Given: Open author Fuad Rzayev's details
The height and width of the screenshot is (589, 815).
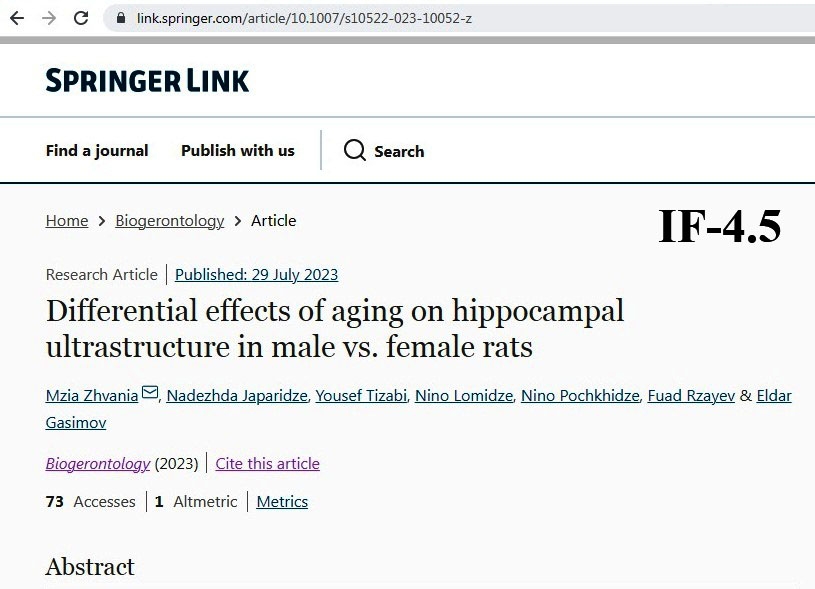Looking at the screenshot, I should click(x=691, y=396).
